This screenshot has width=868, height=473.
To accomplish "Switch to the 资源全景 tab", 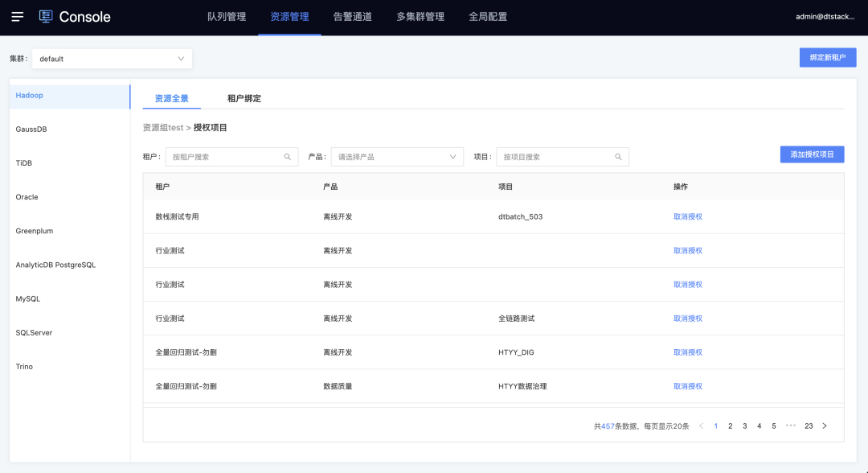I will 172,99.
